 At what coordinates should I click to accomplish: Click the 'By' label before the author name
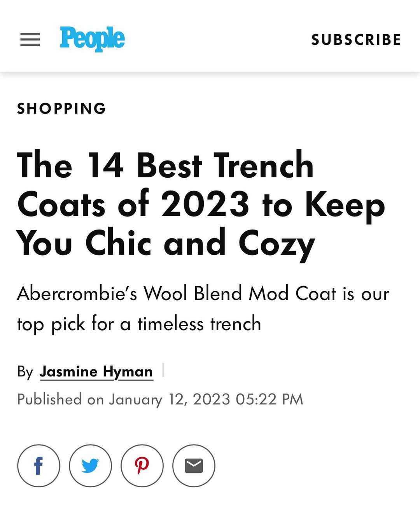(25, 372)
